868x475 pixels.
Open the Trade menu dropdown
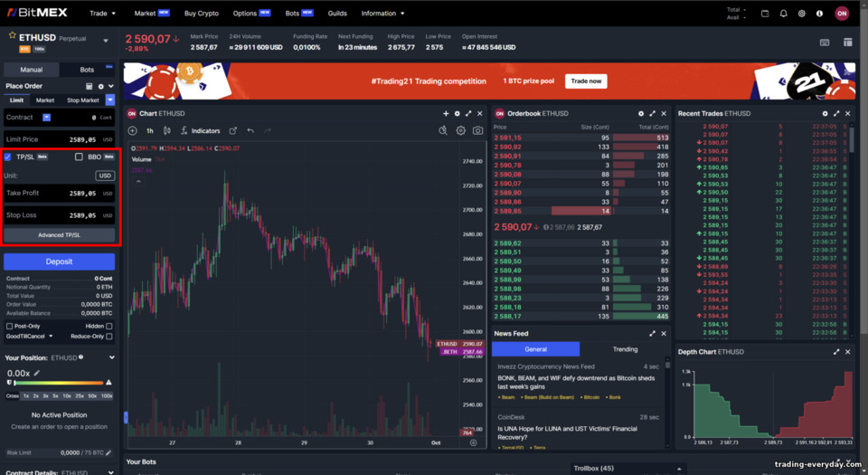click(102, 14)
